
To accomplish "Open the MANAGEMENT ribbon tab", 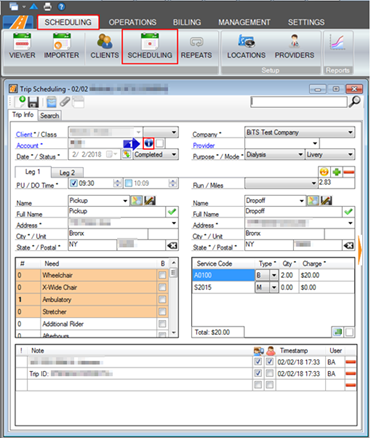I will coord(244,22).
